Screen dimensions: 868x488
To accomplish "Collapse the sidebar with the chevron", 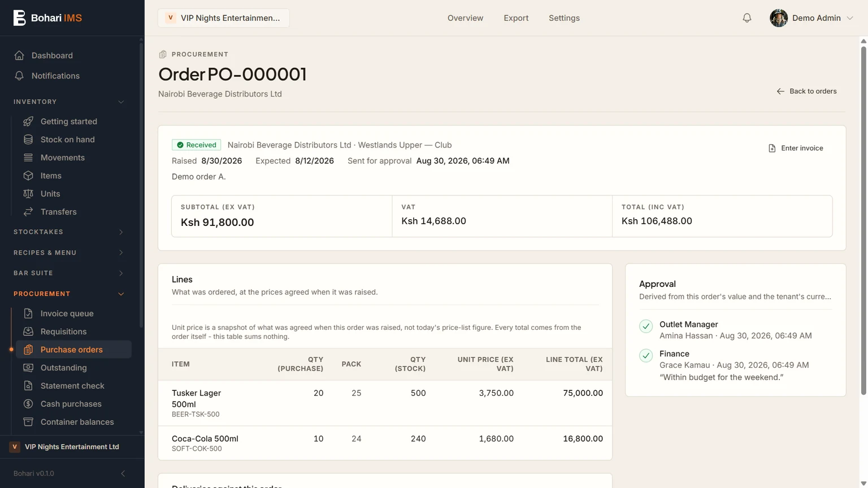I will tap(123, 473).
